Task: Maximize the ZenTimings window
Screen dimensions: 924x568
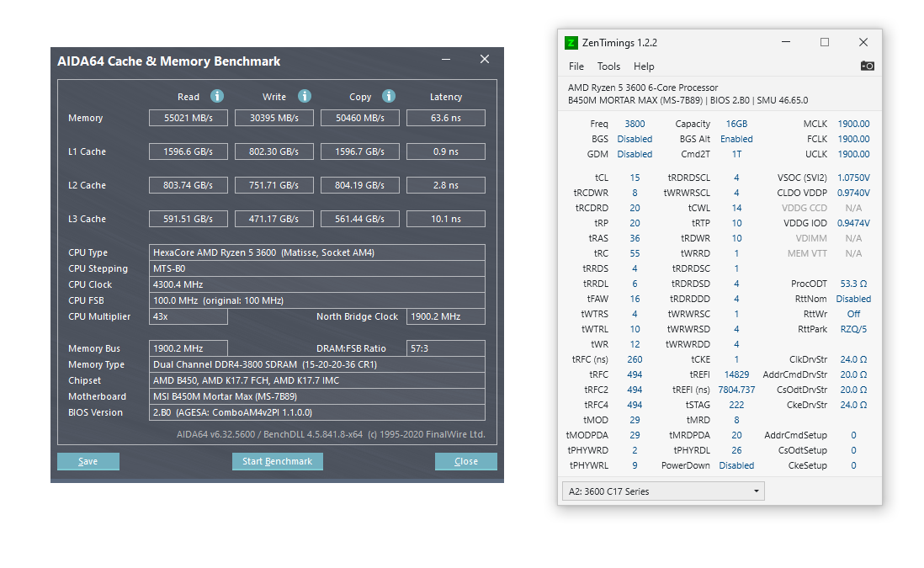Action: coord(825,42)
